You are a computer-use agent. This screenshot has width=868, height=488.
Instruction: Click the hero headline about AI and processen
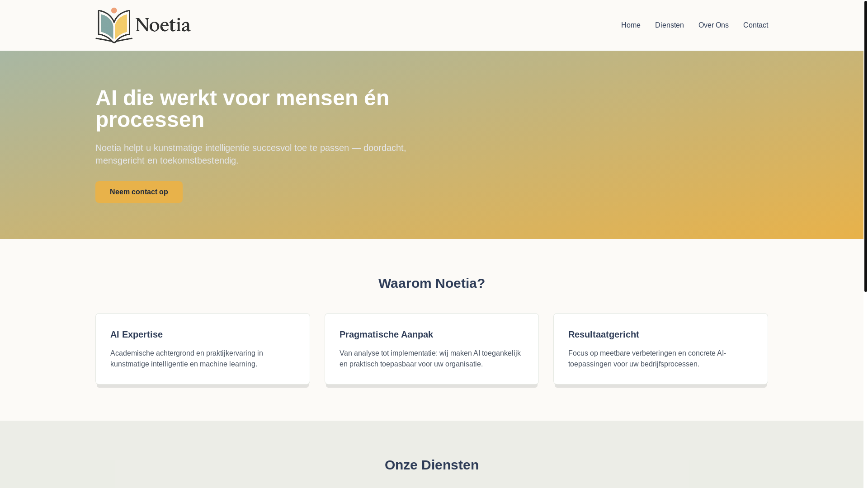point(242,109)
